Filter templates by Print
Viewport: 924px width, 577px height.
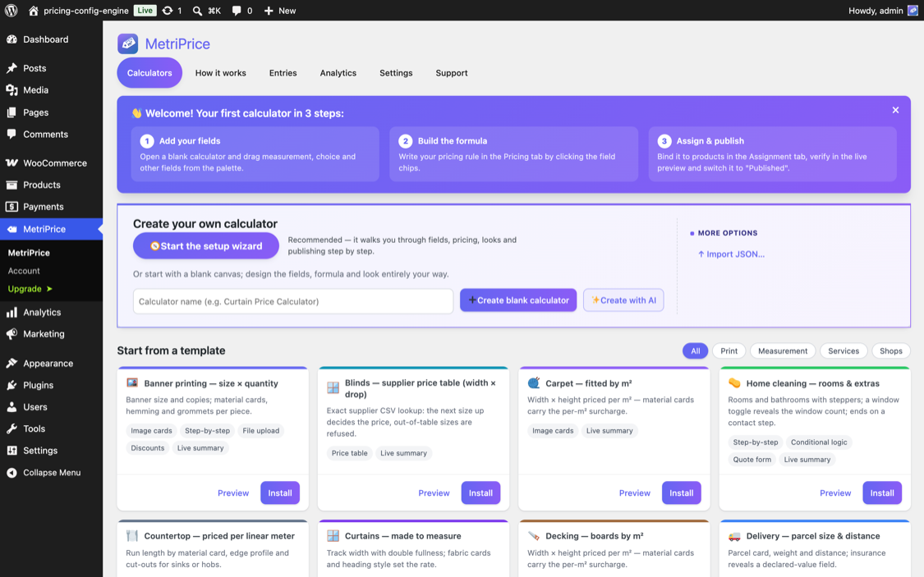point(729,351)
